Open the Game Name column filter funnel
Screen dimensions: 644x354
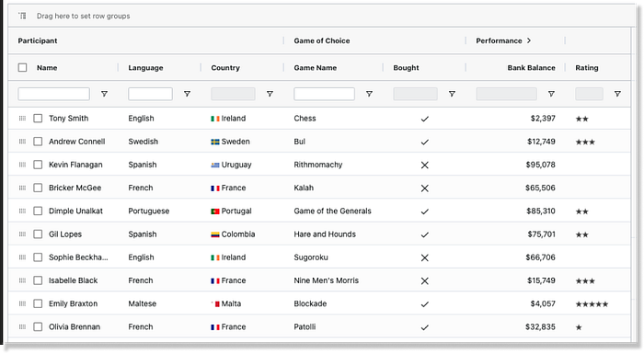pos(369,94)
